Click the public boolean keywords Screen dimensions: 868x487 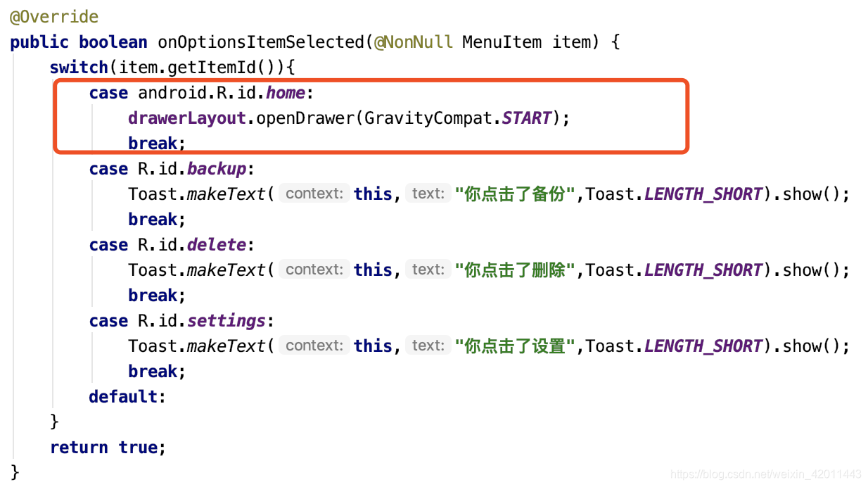(79, 42)
